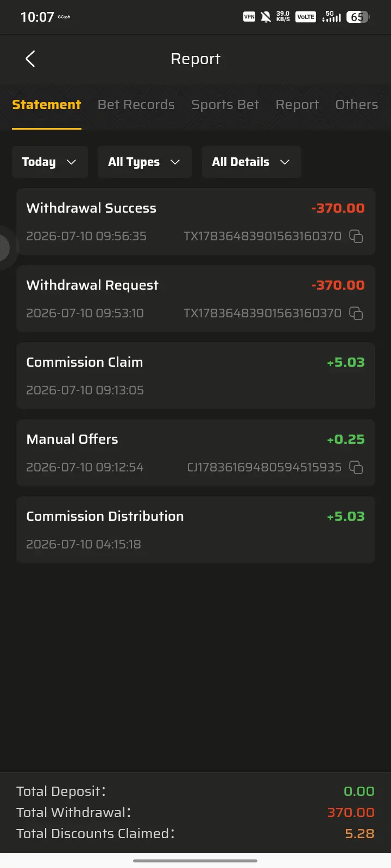
Task: Tap the muted notification bell icon
Action: click(x=266, y=17)
